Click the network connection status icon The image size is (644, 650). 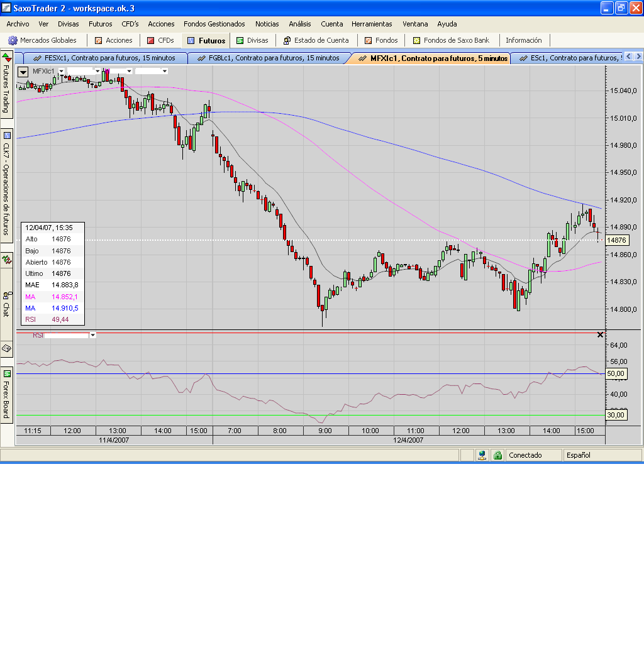(482, 455)
